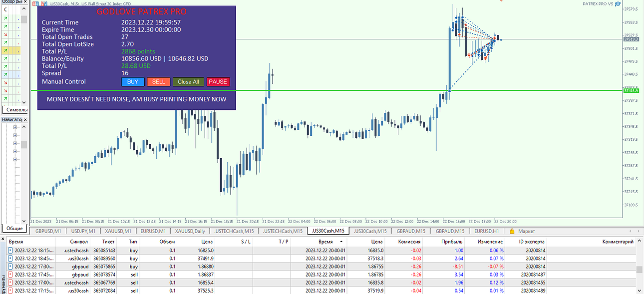Click the buy order icon for ticket 365085143
644x294 pixels.
10,251
